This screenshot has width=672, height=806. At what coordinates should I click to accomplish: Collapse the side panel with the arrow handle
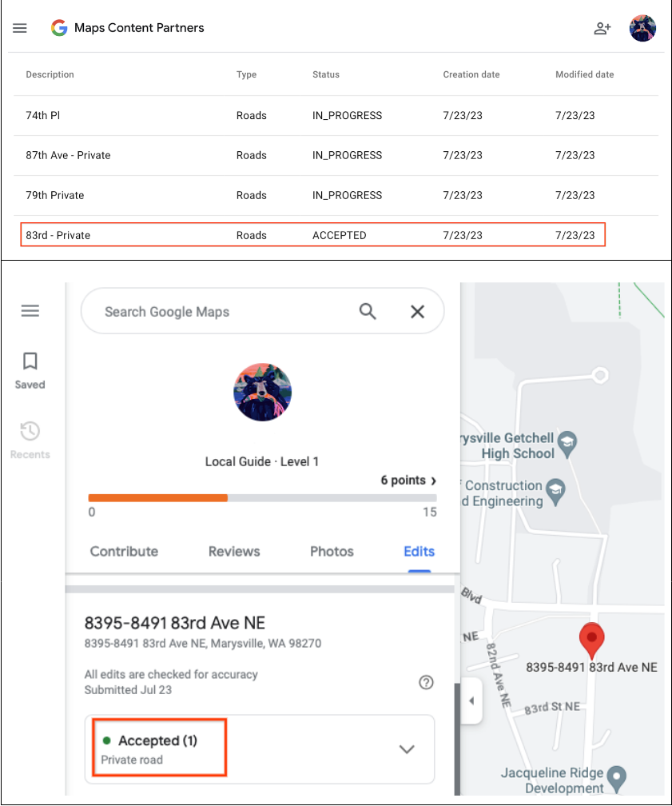(x=471, y=700)
